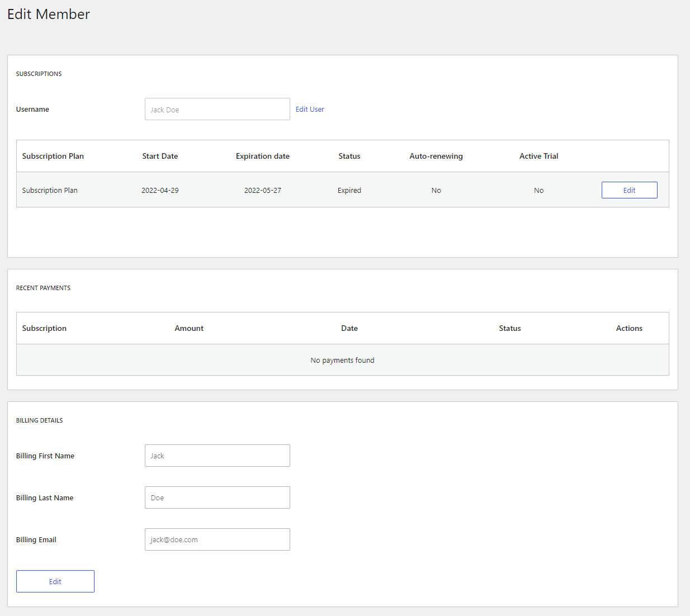690x616 pixels.
Task: Select the 2022-04-29 start date cell
Action: click(160, 190)
